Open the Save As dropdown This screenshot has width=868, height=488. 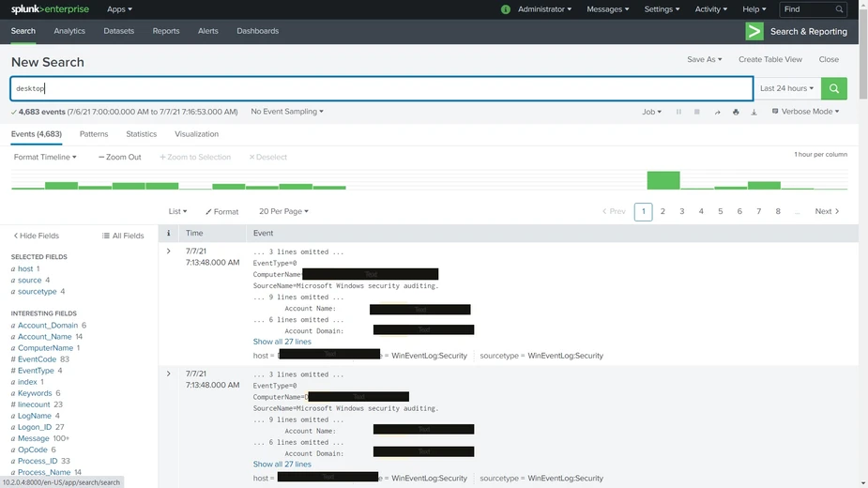click(x=704, y=59)
